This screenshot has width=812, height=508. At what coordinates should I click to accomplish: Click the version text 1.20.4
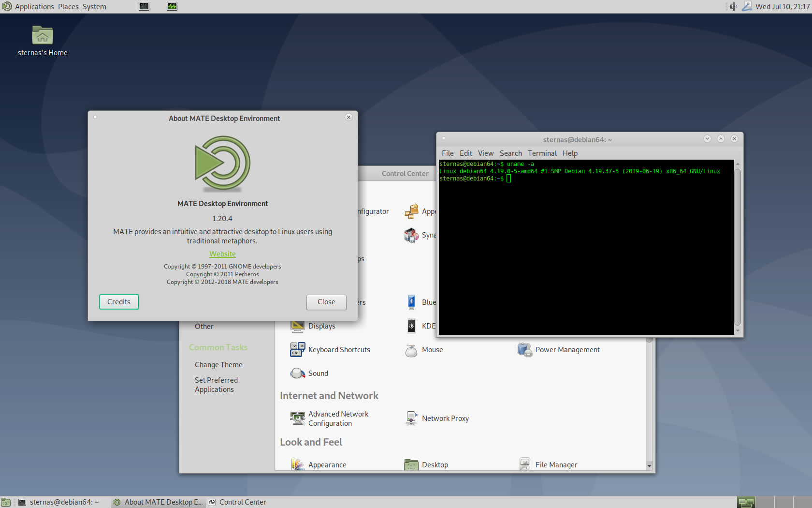point(222,219)
